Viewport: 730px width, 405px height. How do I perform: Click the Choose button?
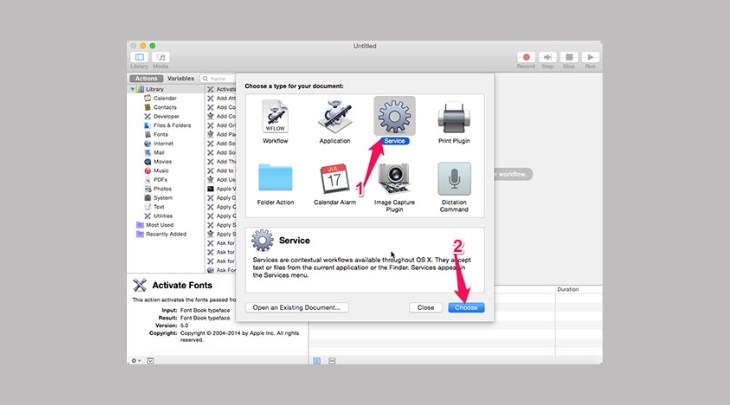click(466, 307)
